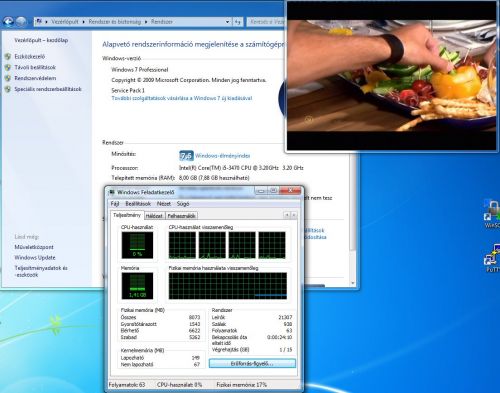Viewport: 500px width, 393px height.
Task: Click the Windows 7 Professional text
Action: coord(140,70)
